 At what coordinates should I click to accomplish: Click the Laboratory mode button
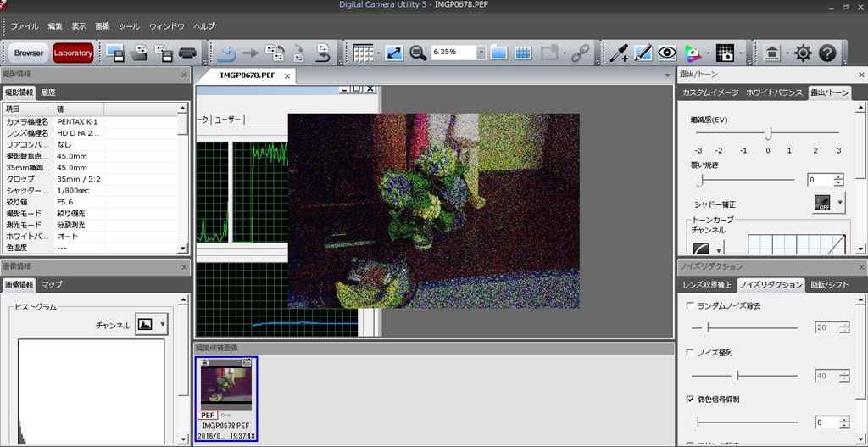click(x=73, y=53)
